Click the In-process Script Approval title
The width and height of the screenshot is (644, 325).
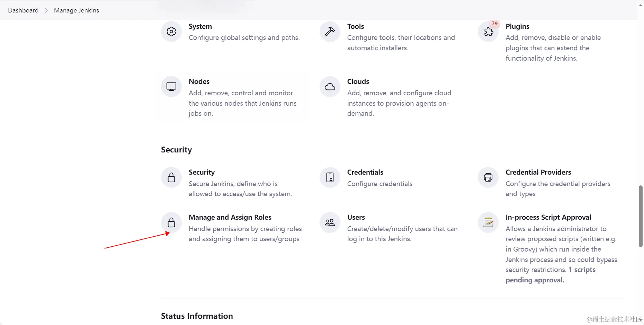pyautogui.click(x=548, y=217)
